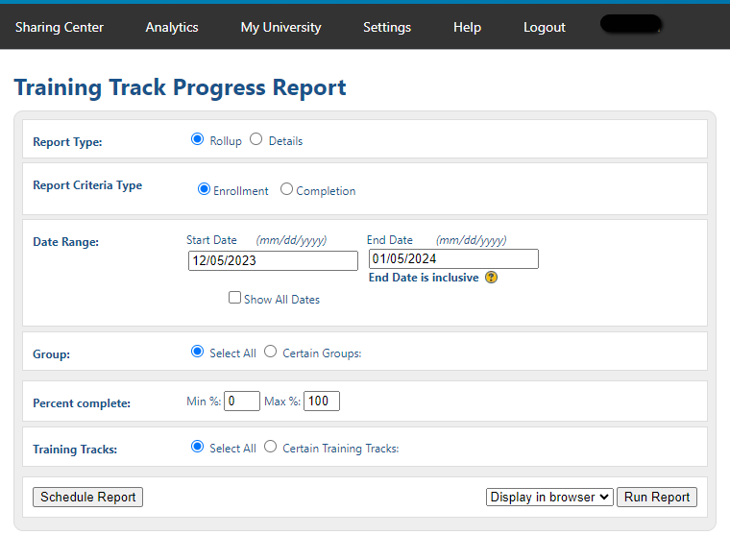
Task: Select the Rollup report type
Action: tap(198, 139)
